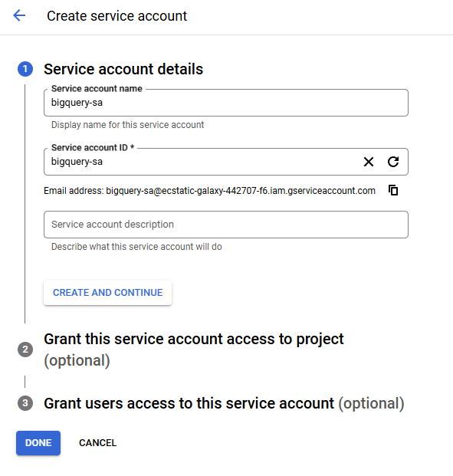Click the Create and Continue button

click(x=108, y=293)
